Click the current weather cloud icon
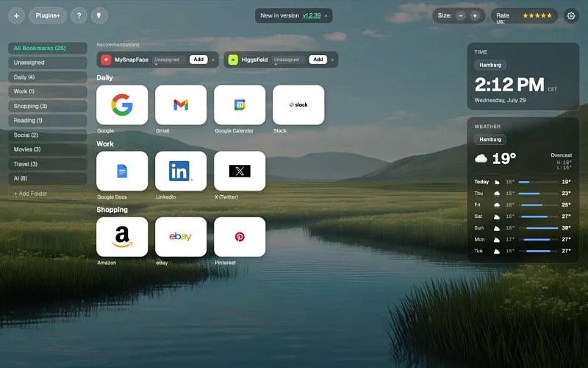The width and height of the screenshot is (588, 368). 481,159
